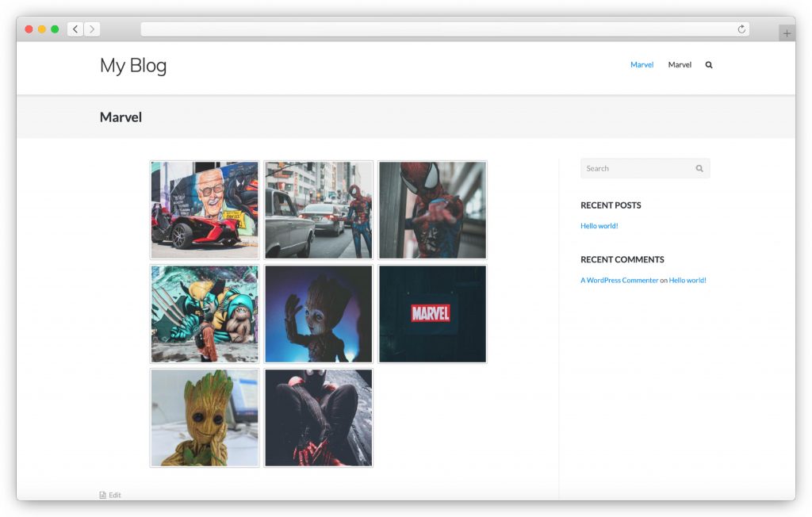Click the A WordPress Commenter link
Viewport: 812px width, 517px height.
coord(619,280)
